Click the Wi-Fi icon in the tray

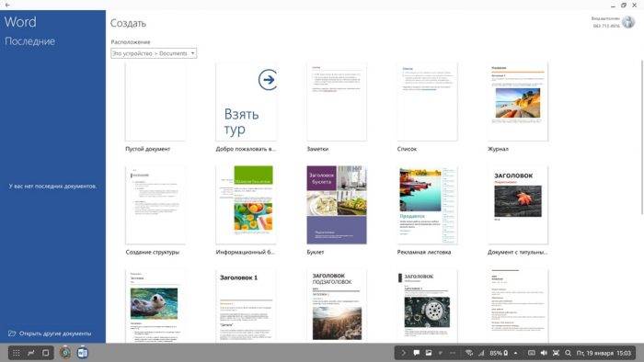[469, 353]
